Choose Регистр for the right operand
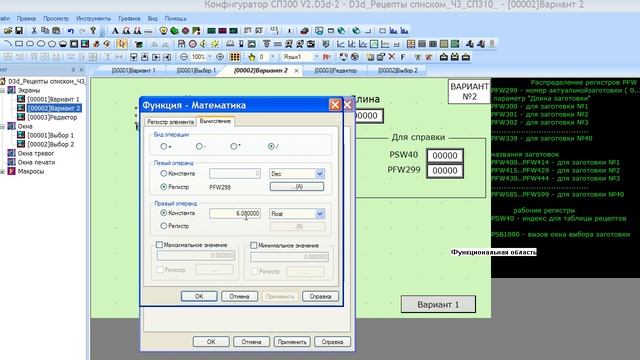The width and height of the screenshot is (640, 360). 164,225
